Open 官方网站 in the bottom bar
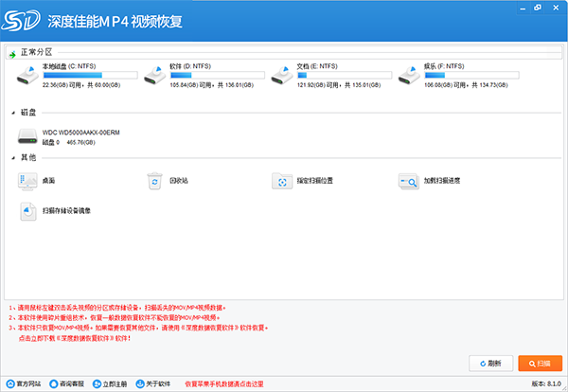The height and width of the screenshot is (392, 568). pos(25,383)
